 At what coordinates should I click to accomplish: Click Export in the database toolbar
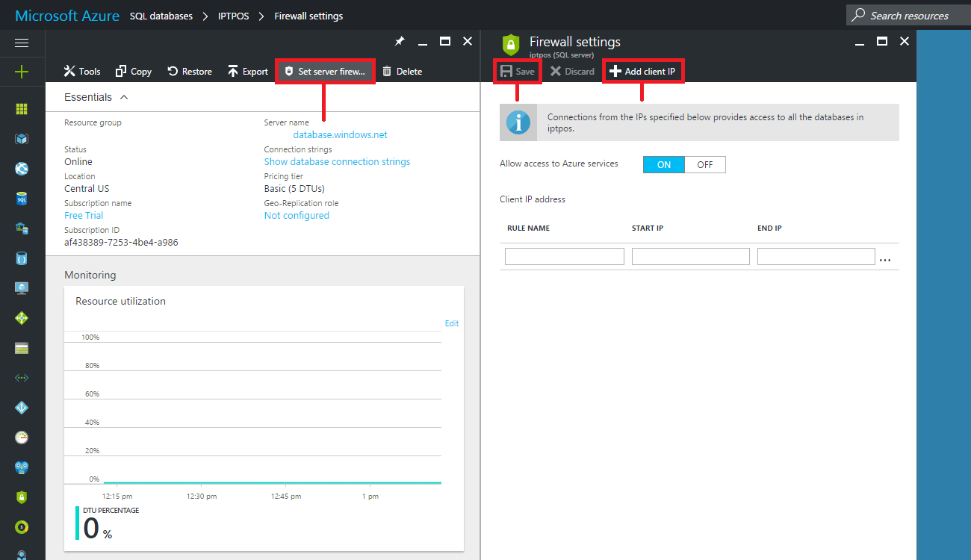pyautogui.click(x=248, y=72)
